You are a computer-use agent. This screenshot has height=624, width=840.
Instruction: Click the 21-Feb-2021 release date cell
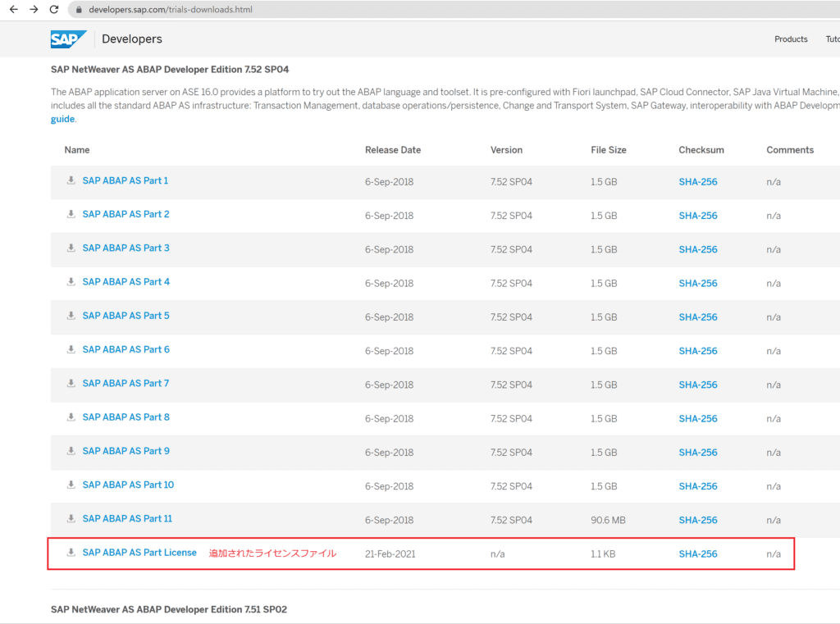click(390, 553)
